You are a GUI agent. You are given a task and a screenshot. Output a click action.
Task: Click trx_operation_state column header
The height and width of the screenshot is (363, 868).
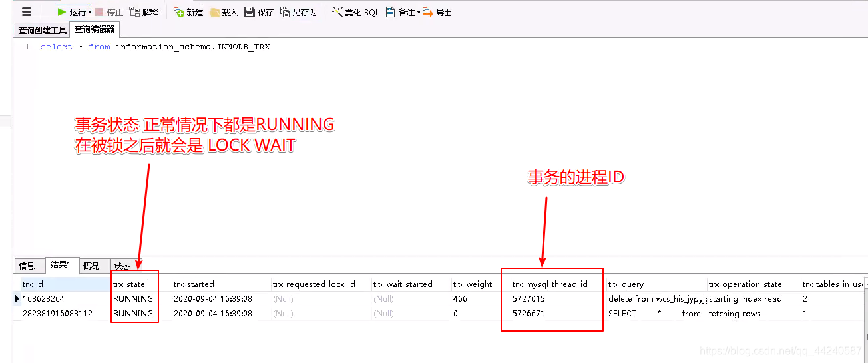[753, 284]
